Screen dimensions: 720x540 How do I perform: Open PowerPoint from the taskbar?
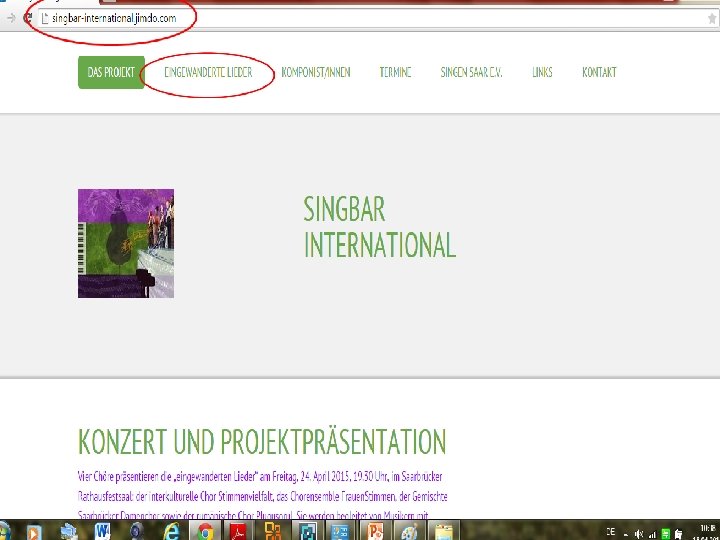click(x=375, y=531)
